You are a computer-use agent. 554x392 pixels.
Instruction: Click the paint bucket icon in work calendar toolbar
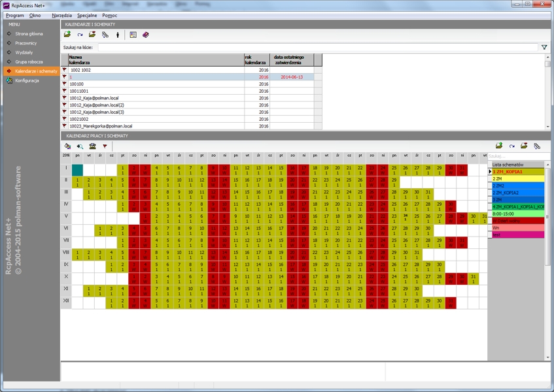coord(67,146)
